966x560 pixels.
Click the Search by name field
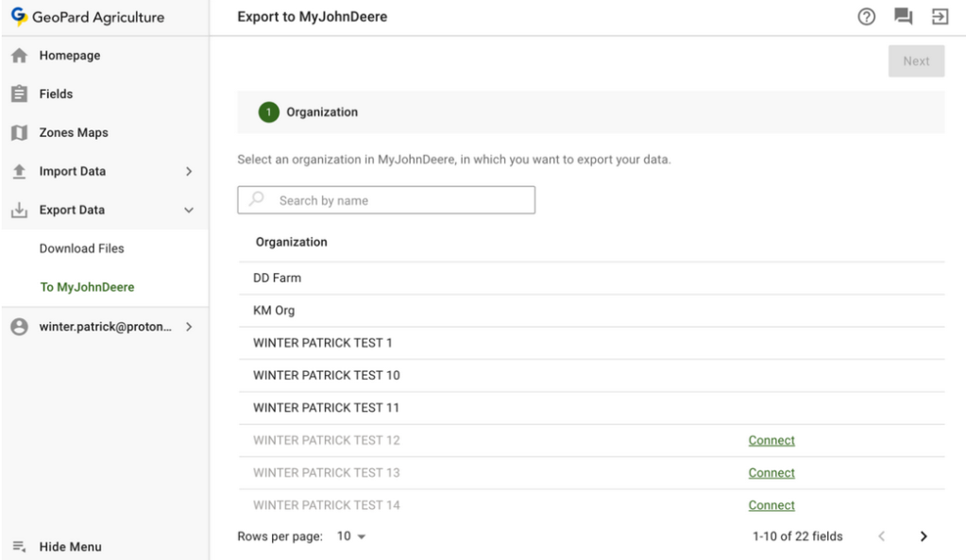coord(397,200)
